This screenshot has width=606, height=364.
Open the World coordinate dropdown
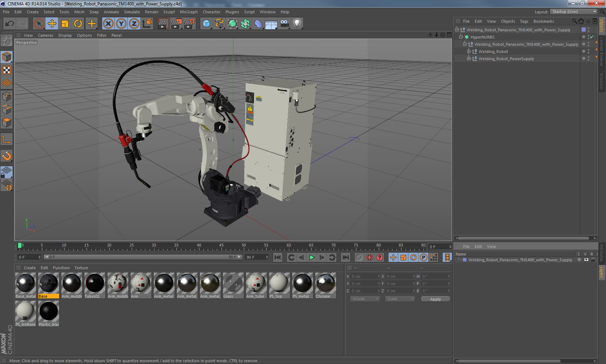(x=365, y=299)
